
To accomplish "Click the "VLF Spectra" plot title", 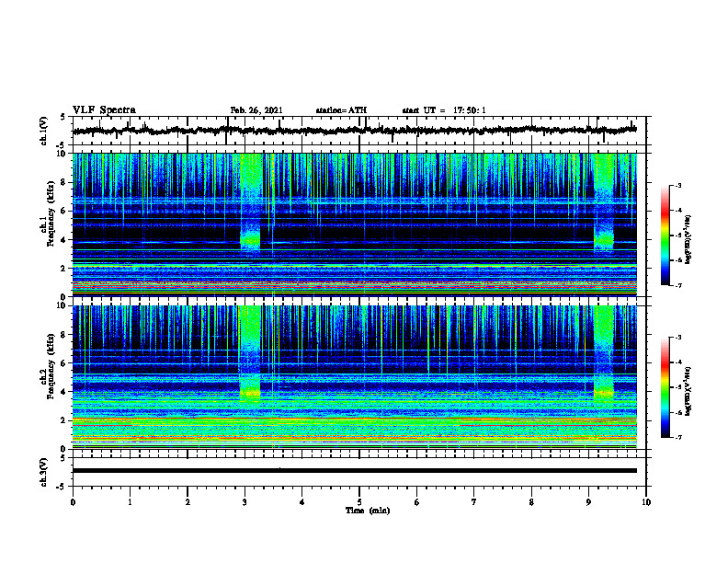I will point(104,110).
